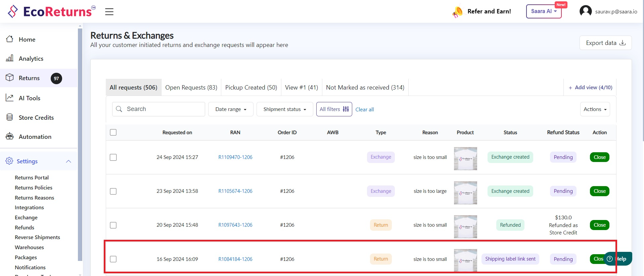Click the hamburger menu icon beside logo

(x=109, y=12)
